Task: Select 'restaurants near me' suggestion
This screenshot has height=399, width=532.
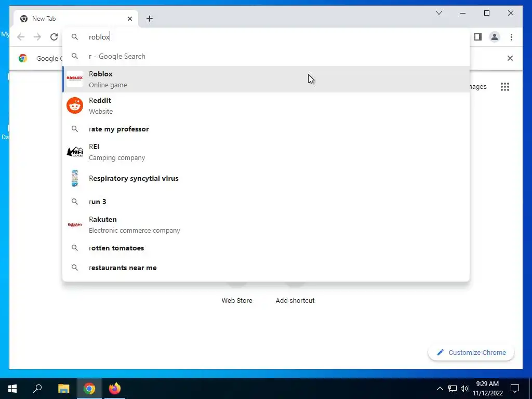Action: pyautogui.click(x=266, y=268)
